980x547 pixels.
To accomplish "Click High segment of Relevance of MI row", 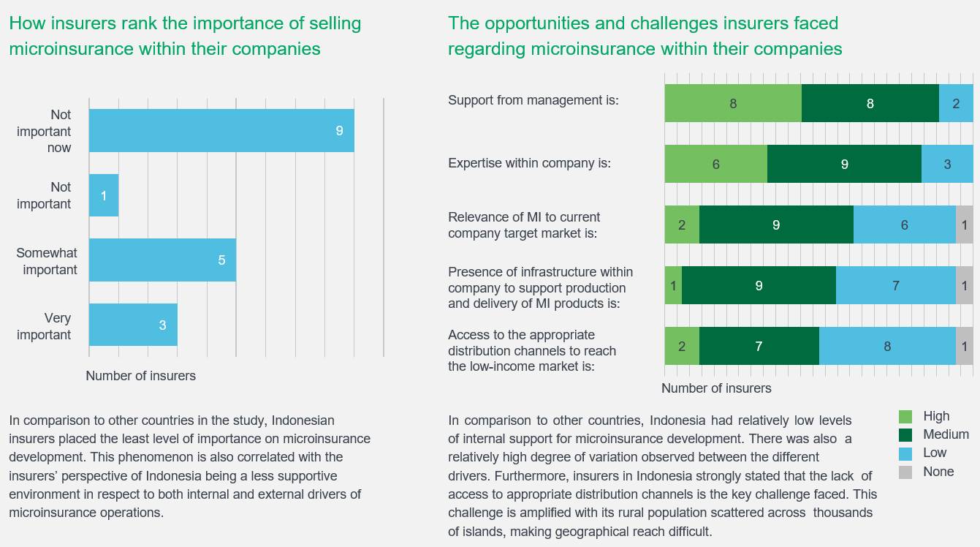I will coord(682,225).
